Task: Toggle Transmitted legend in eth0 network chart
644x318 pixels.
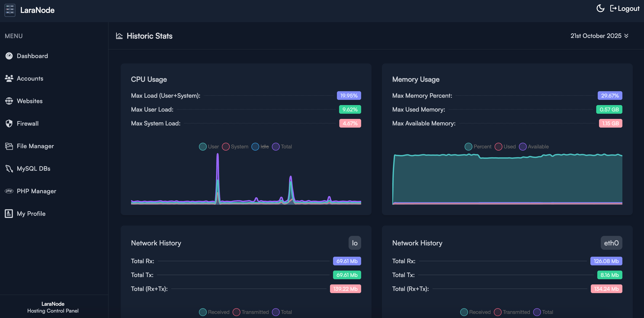Action: coord(512,312)
